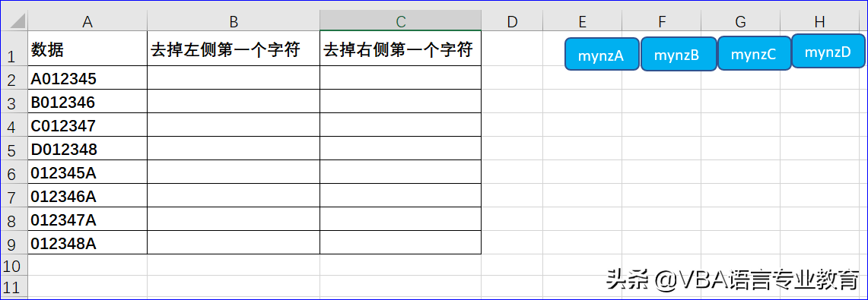868x300 pixels.
Task: Select cell with 012347A
Action: pyautogui.click(x=87, y=219)
